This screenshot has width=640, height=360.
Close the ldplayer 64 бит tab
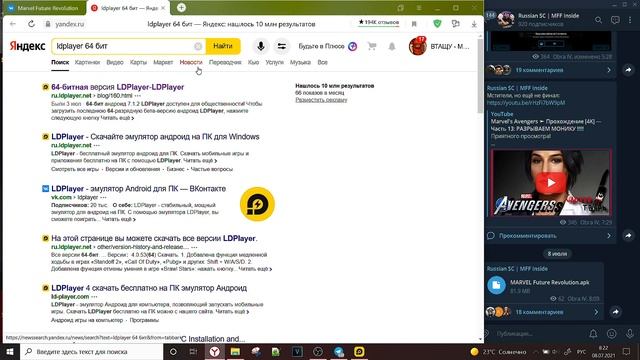click(163, 8)
